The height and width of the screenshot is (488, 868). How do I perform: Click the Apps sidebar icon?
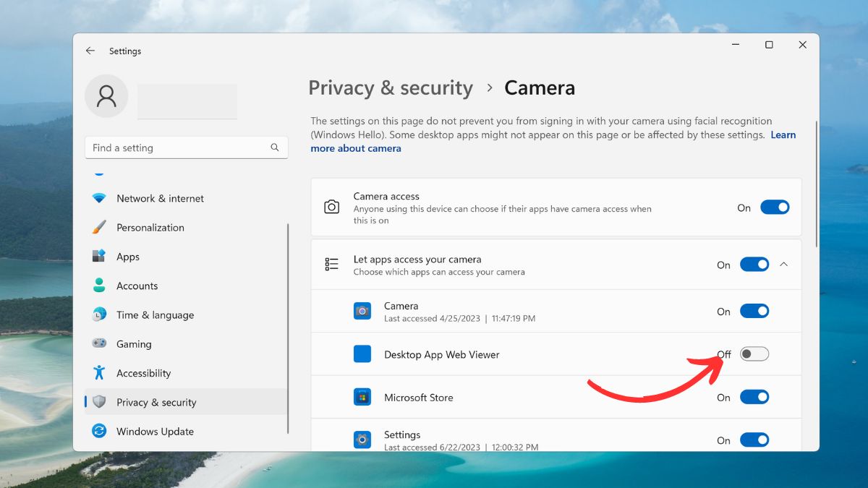tap(99, 257)
